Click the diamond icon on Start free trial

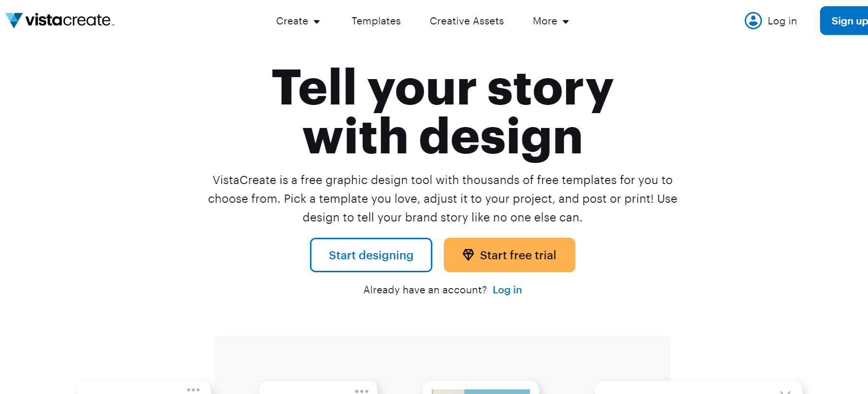pyautogui.click(x=468, y=255)
